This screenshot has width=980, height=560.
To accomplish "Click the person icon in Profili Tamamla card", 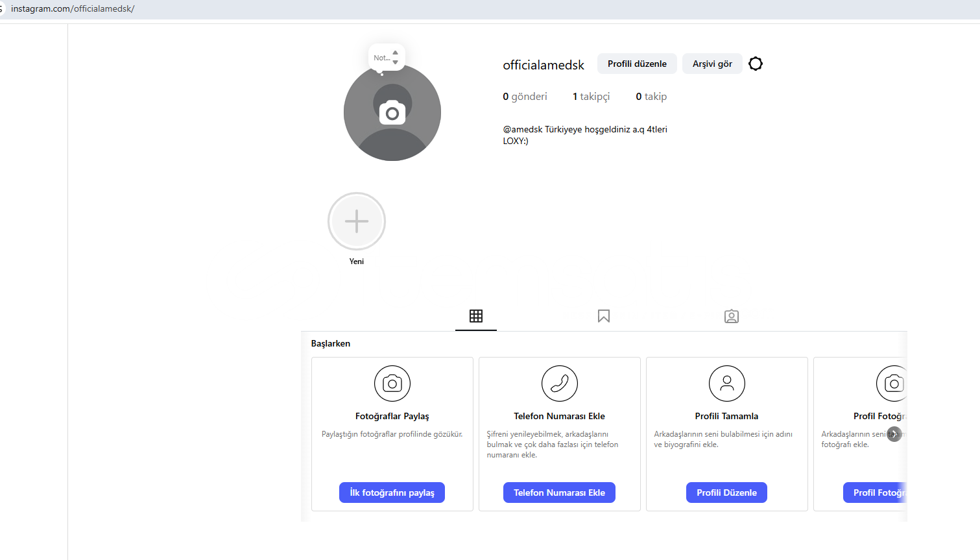I will [x=727, y=383].
